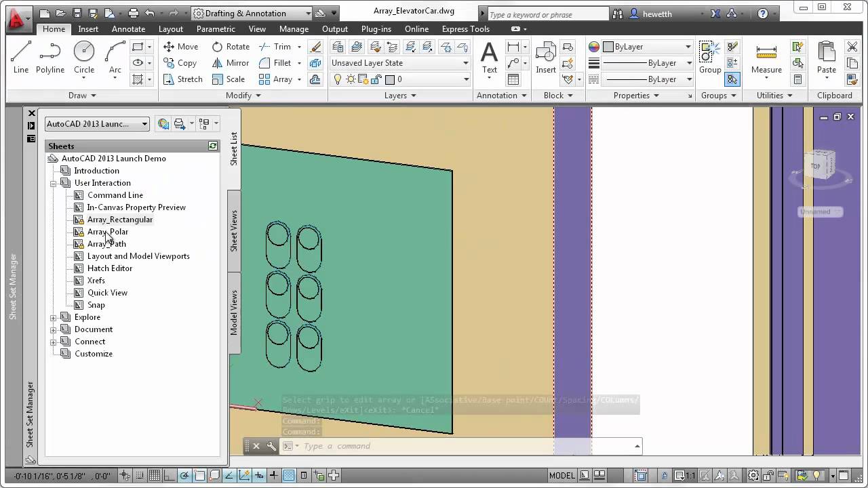Open the Hatch Editor sheet
This screenshot has height=488, width=868.
(109, 268)
